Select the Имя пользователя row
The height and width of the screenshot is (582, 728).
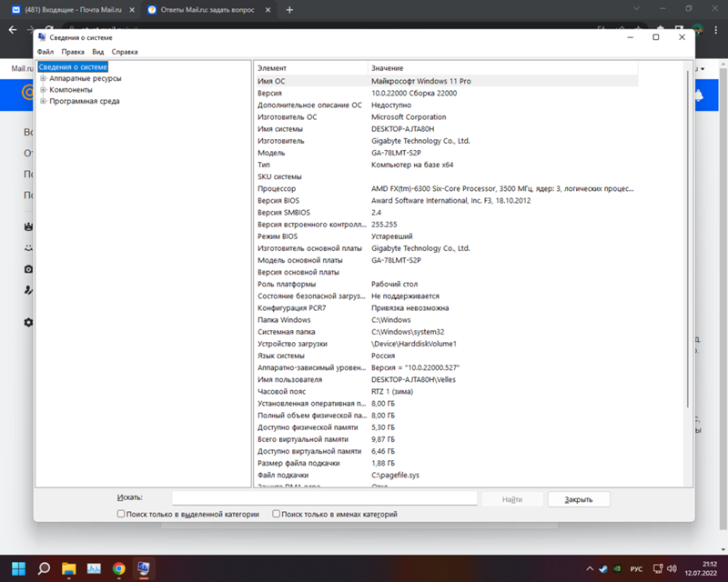(447, 379)
